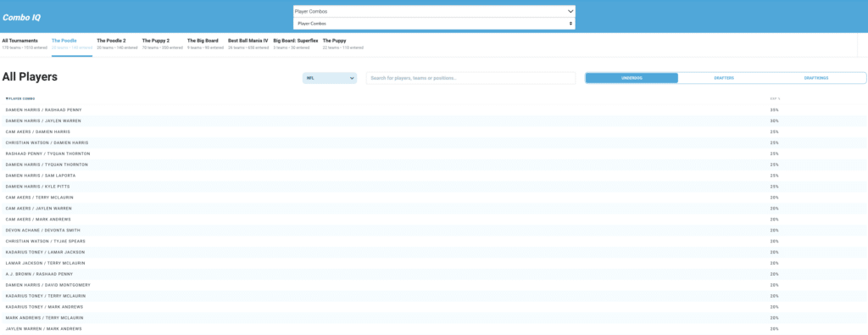The height and width of the screenshot is (335, 868).
Task: Select Kadarius Toney / Mark Andrews row
Action: coord(434,307)
